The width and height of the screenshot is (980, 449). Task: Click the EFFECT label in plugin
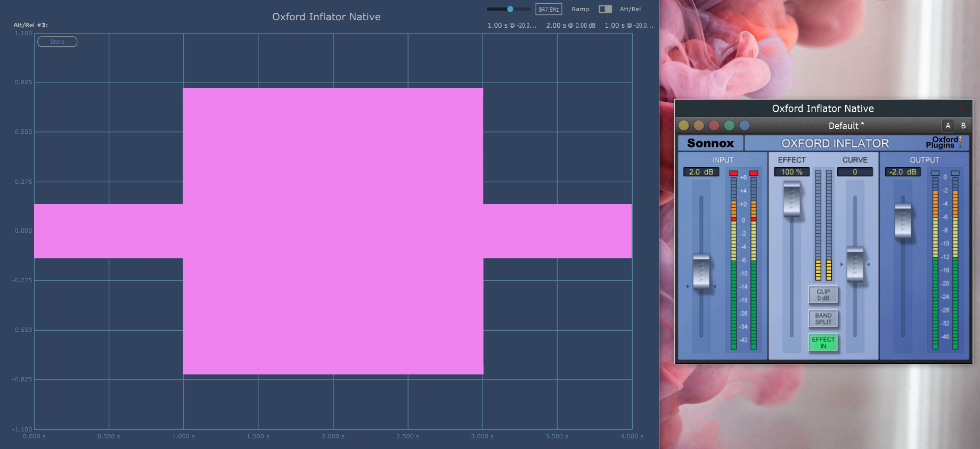791,160
